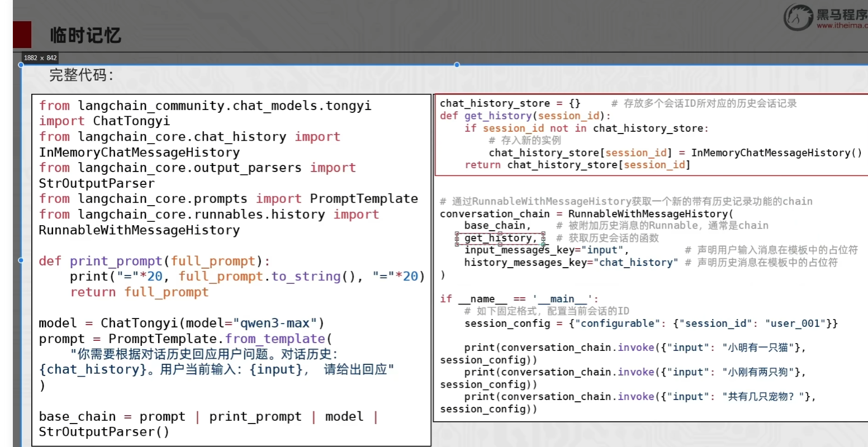Click the slide title 临时记忆
The height and width of the screenshot is (447, 868).
[85, 36]
